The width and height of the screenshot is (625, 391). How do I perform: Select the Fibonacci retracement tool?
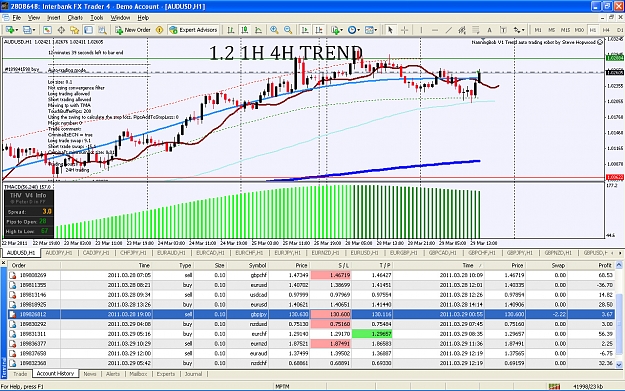[x=476, y=30]
